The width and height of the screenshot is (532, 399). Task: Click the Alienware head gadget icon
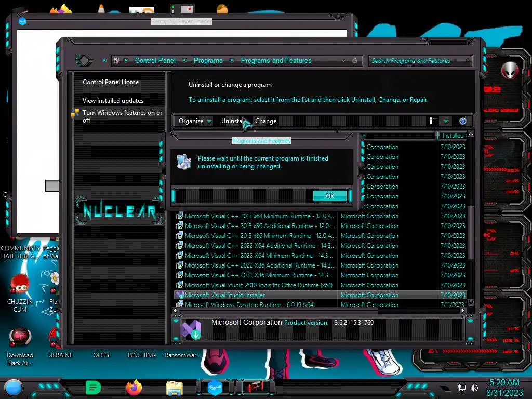tap(510, 71)
